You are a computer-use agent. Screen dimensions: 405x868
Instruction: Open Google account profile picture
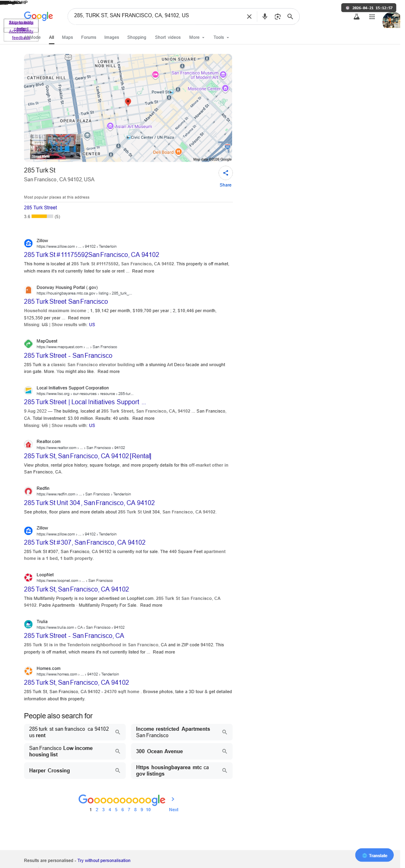[x=391, y=20]
